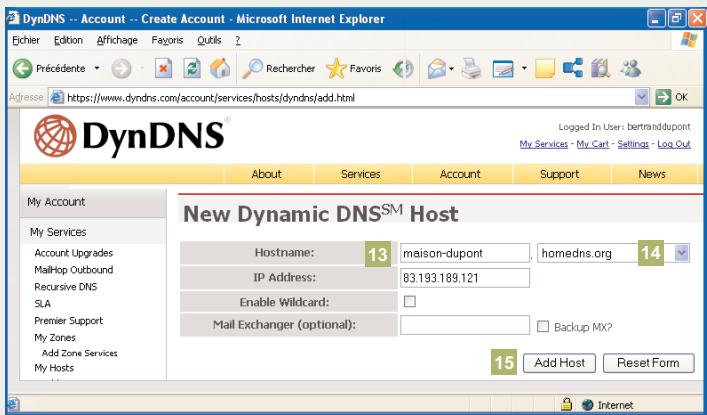Tick the Backup MX? checkbox
This screenshot has height=415, width=707.
[543, 327]
